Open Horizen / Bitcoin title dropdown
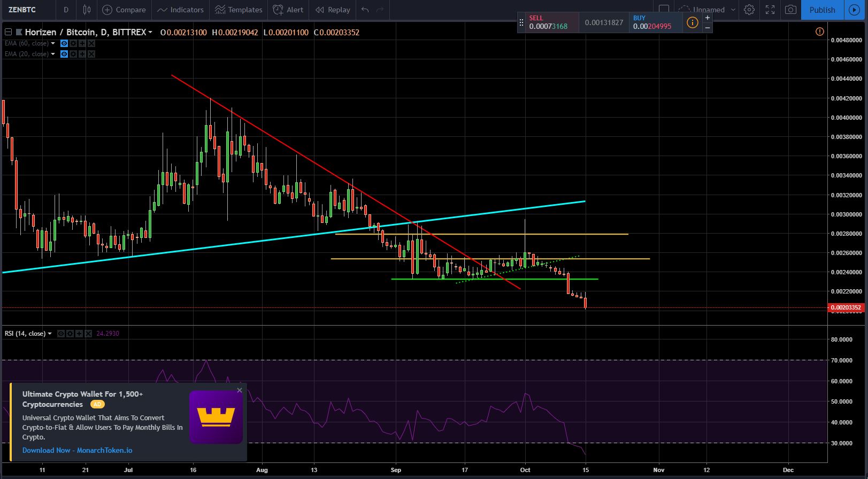This screenshot has width=868, height=479. [150, 33]
